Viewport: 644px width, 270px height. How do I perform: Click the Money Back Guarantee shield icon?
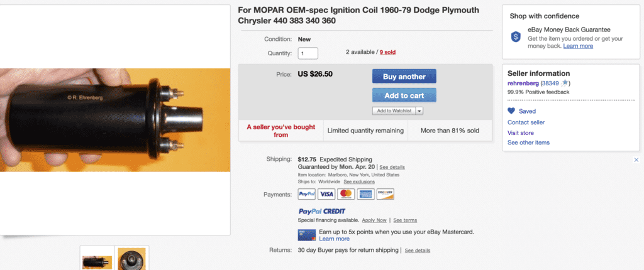point(516,37)
